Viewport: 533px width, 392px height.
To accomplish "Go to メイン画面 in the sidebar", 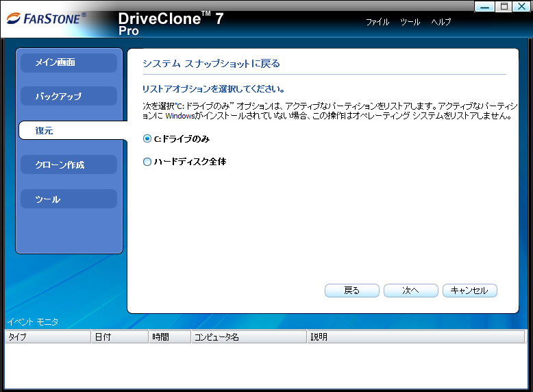I will pos(69,62).
